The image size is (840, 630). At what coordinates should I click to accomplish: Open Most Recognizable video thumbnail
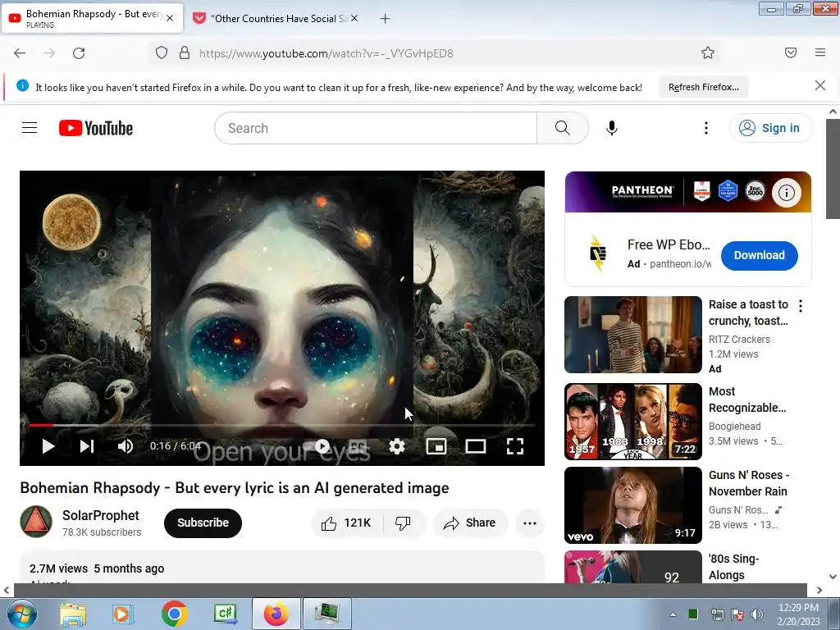[632, 421]
